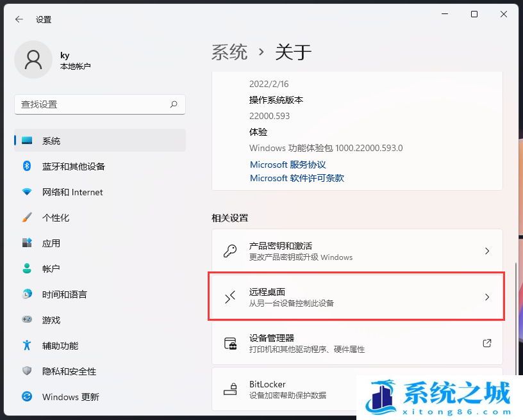Click the Privacy shield icon
The height and width of the screenshot is (420, 523).
click(27, 370)
